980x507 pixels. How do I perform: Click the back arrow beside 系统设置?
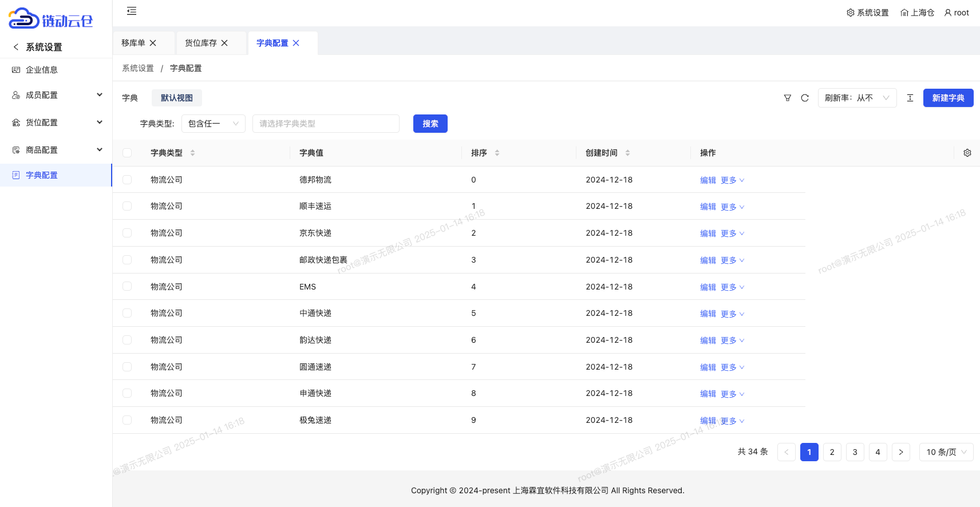pos(16,47)
